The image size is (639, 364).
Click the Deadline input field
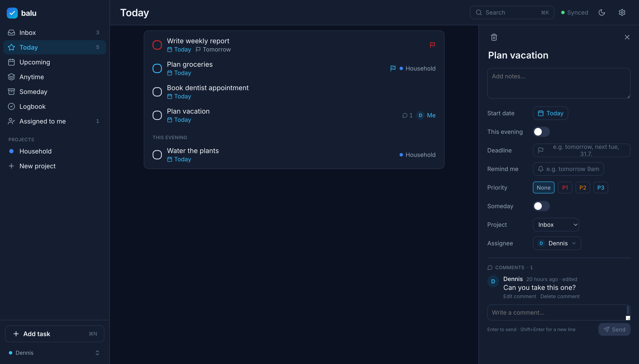point(582,150)
